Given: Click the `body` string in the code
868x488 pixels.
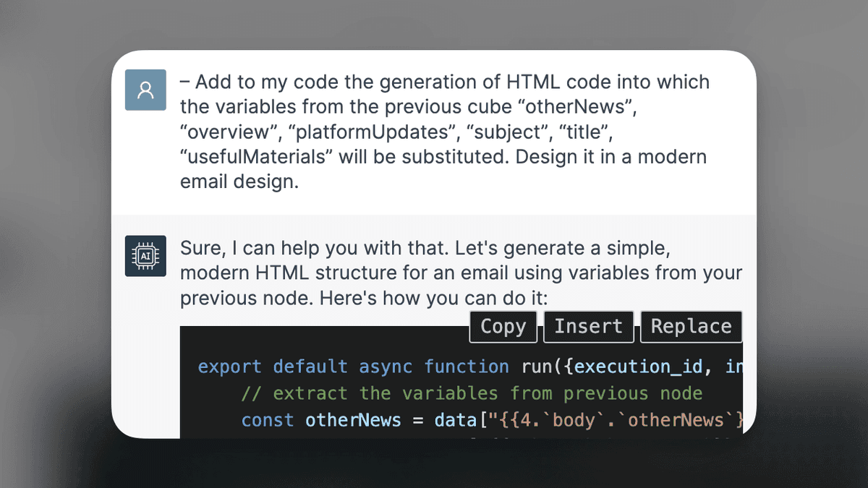Looking at the screenshot, I should pos(574,421).
